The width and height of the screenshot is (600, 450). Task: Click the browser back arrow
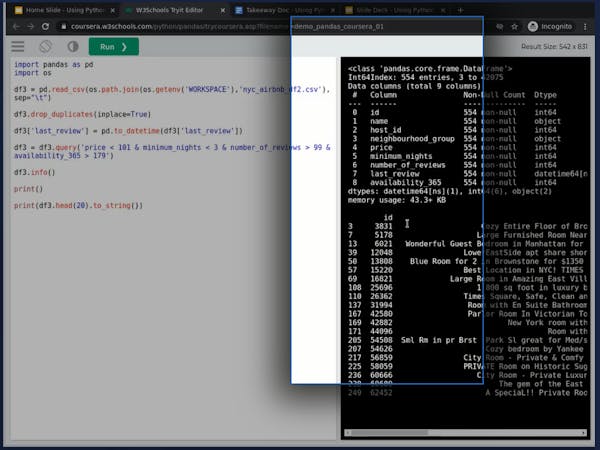[16, 26]
